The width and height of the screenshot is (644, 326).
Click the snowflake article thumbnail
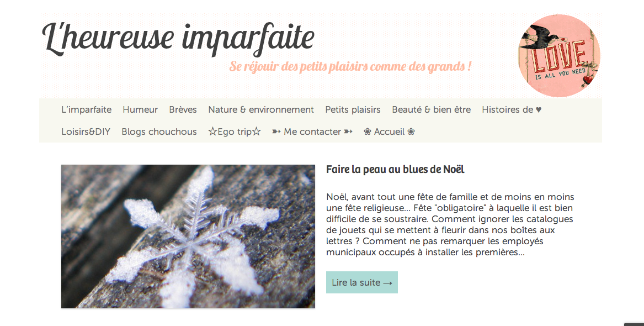[188, 236]
